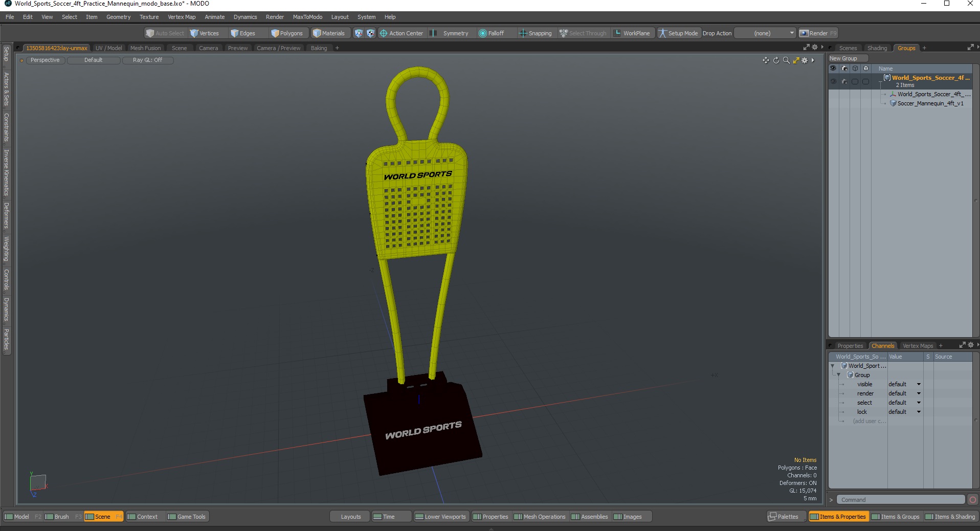The width and height of the screenshot is (980, 531).
Task: Click the record macro button beside Command
Action: click(973, 500)
